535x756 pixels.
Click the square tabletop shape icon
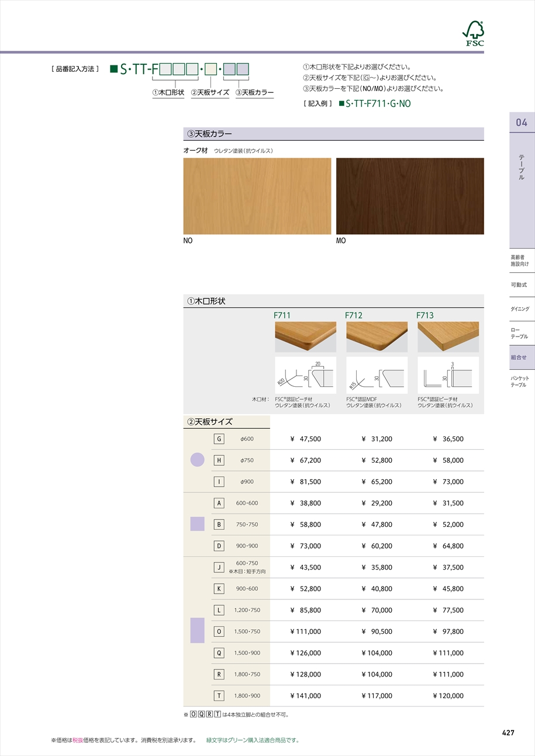tap(198, 524)
